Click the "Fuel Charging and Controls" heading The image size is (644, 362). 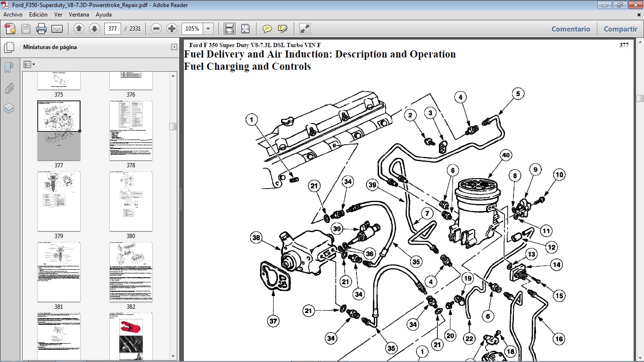point(248,66)
